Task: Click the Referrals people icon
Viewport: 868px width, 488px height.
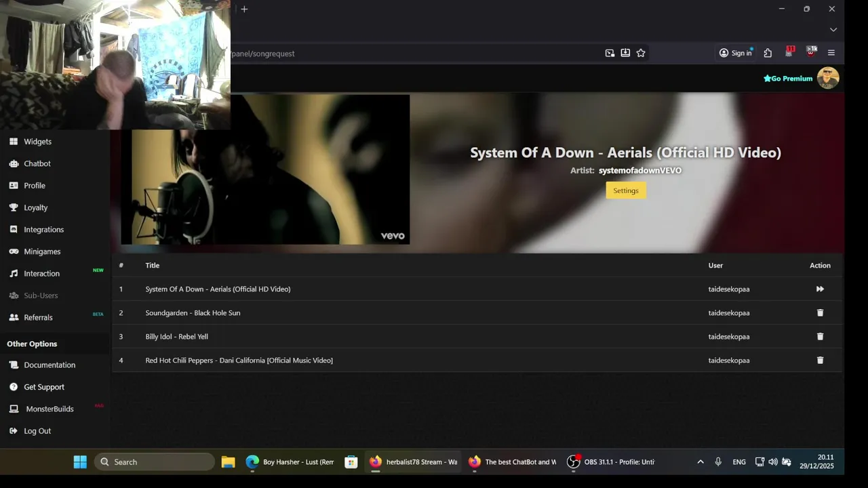Action: (x=14, y=317)
